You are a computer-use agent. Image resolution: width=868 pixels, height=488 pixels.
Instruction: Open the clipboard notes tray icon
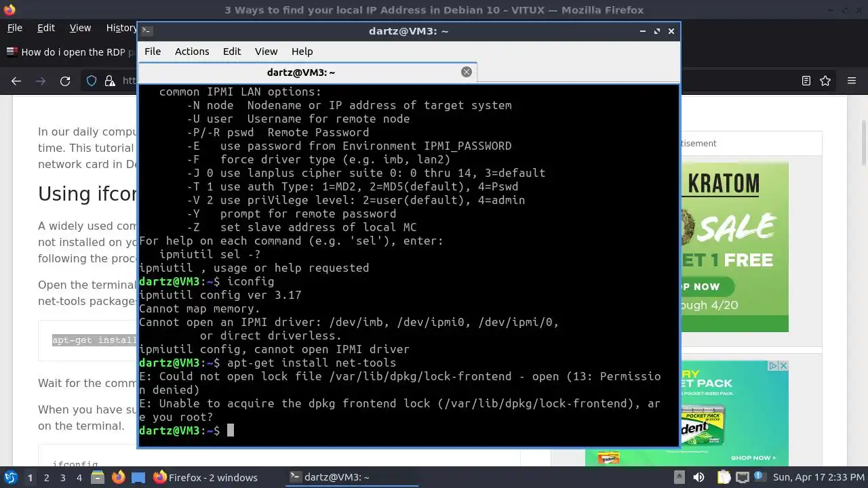click(x=724, y=477)
